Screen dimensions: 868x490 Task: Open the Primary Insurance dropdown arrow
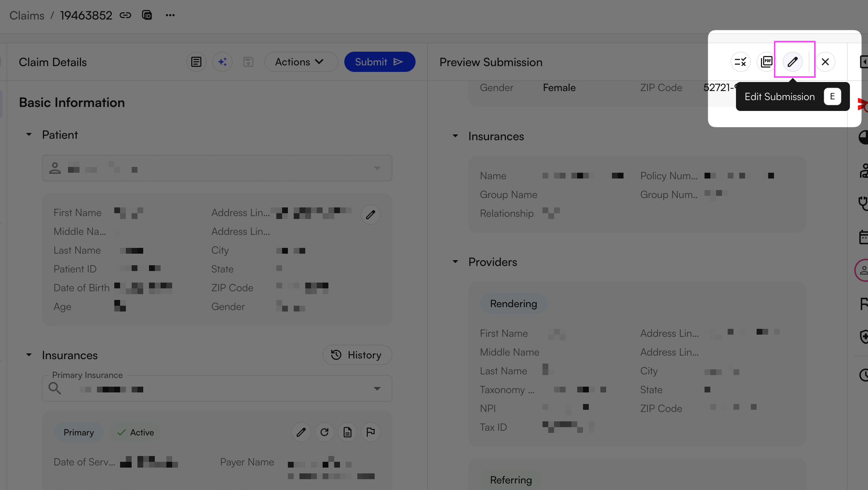(x=377, y=388)
